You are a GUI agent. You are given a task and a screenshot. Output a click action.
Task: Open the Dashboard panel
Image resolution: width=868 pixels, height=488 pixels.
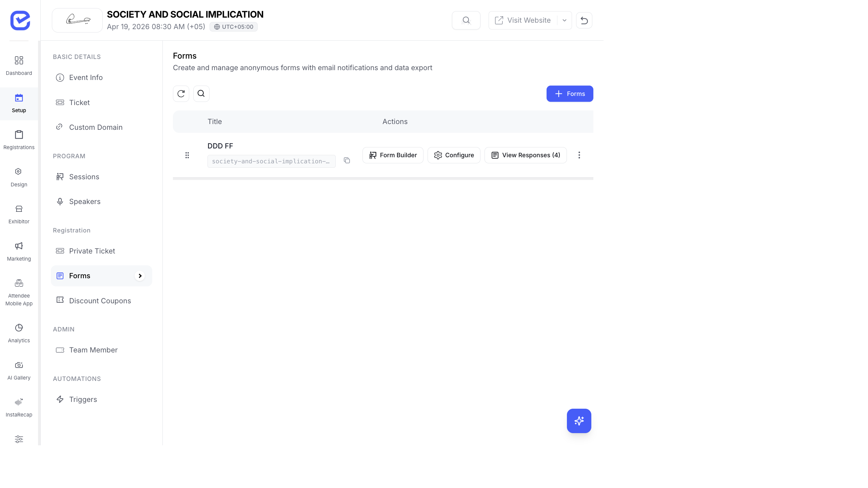point(19,65)
